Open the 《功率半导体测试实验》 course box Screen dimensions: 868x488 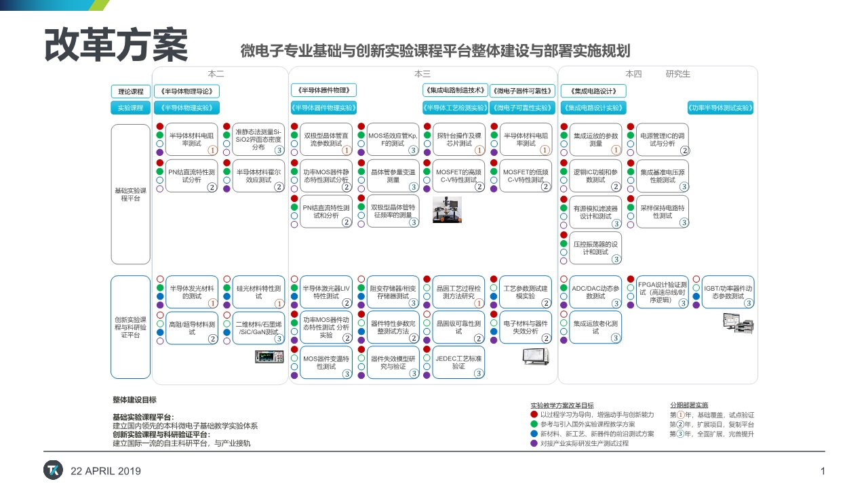[720, 108]
